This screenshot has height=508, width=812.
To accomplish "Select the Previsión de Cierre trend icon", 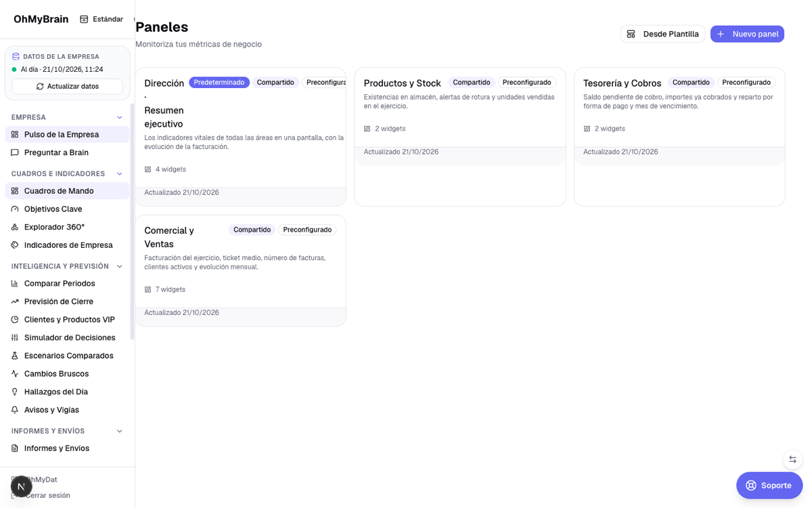I will pyautogui.click(x=15, y=301).
